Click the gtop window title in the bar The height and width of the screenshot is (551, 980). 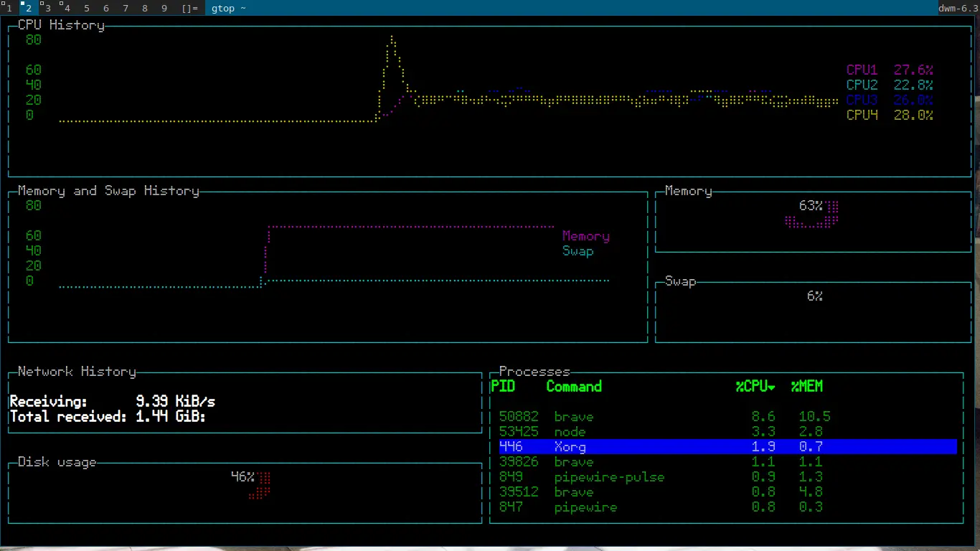(228, 8)
